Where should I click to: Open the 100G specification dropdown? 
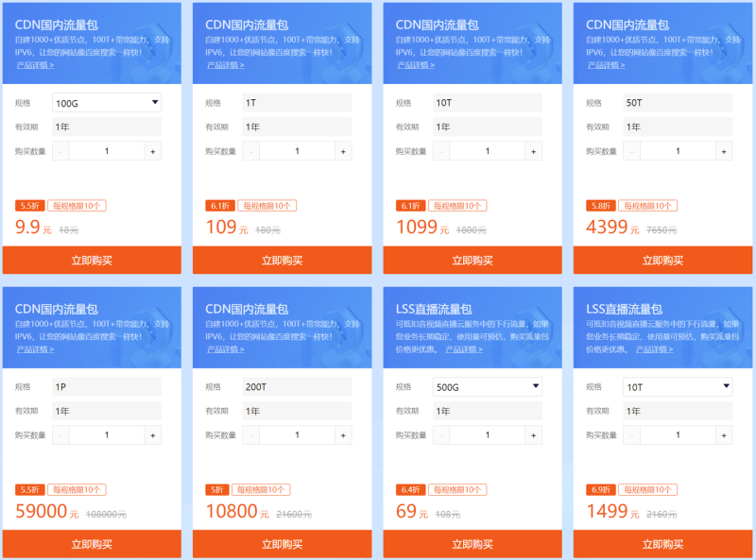(107, 103)
